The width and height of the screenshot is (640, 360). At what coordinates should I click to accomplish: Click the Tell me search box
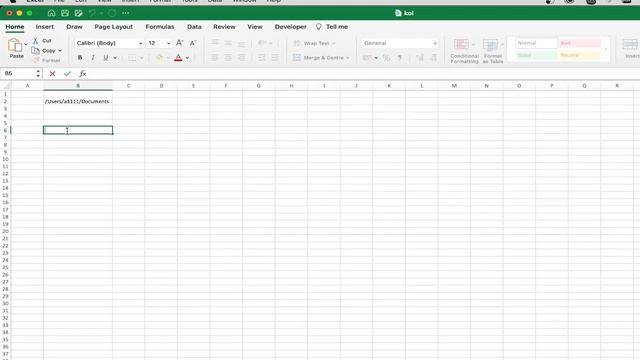pyautogui.click(x=332, y=27)
